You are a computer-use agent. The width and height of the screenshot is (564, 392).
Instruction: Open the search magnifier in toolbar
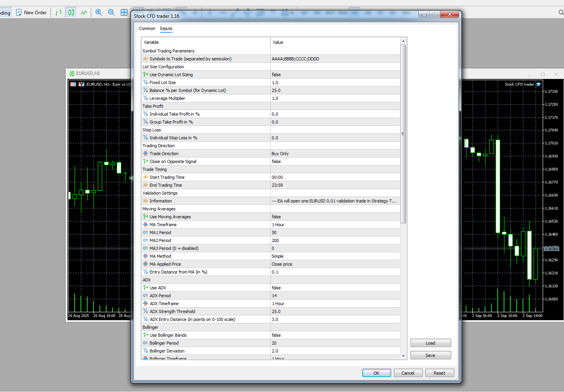[x=561, y=12]
